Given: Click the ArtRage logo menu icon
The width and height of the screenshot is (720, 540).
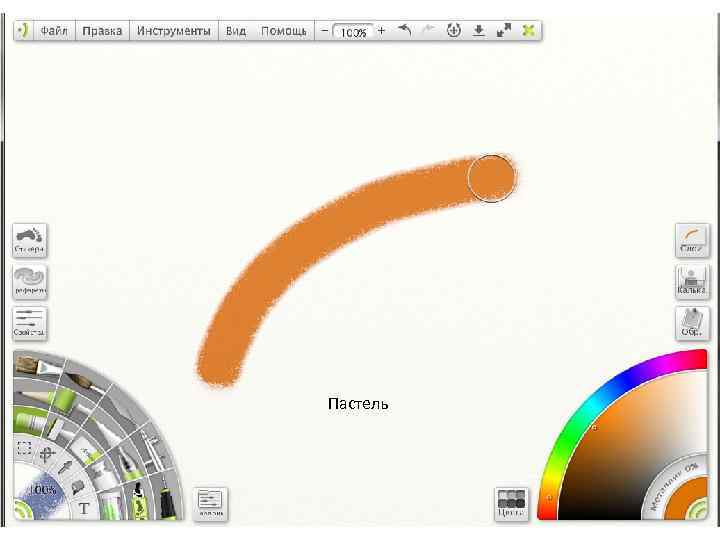Looking at the screenshot, I should pos(23,30).
